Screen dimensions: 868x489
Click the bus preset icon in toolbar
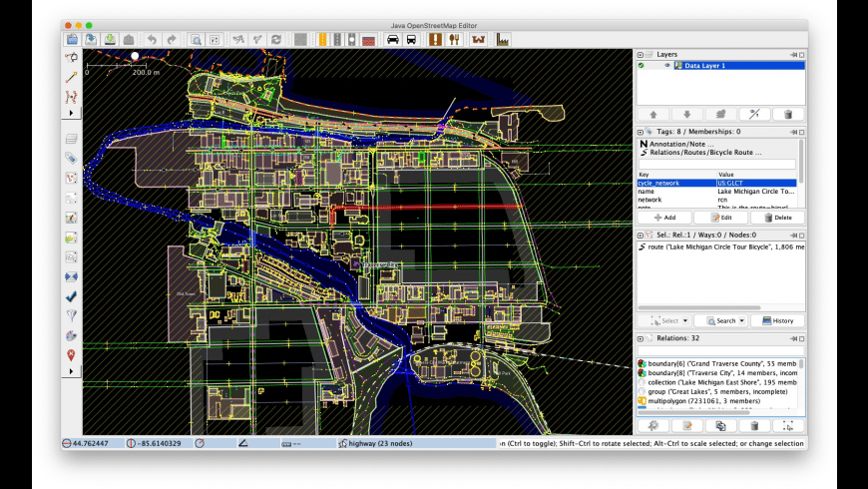coord(411,40)
